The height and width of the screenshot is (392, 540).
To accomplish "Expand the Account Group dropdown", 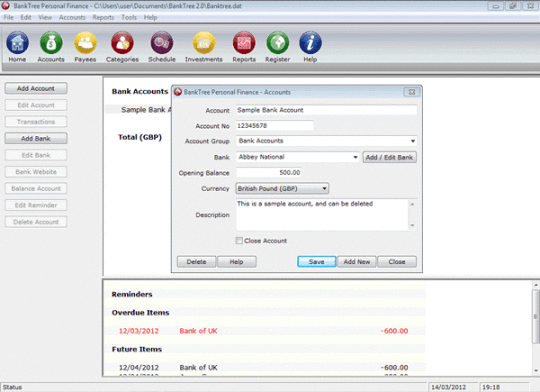I will point(412,141).
